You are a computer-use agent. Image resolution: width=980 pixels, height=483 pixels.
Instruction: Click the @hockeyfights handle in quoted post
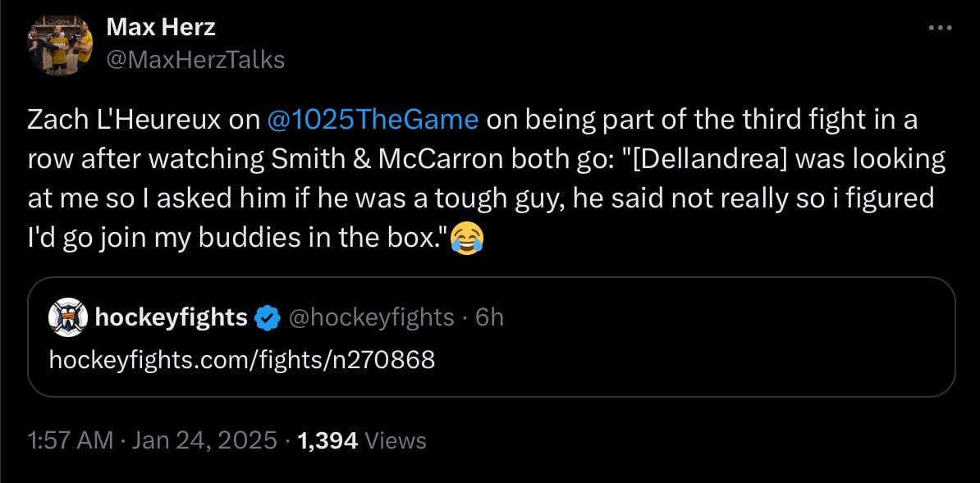(x=371, y=317)
